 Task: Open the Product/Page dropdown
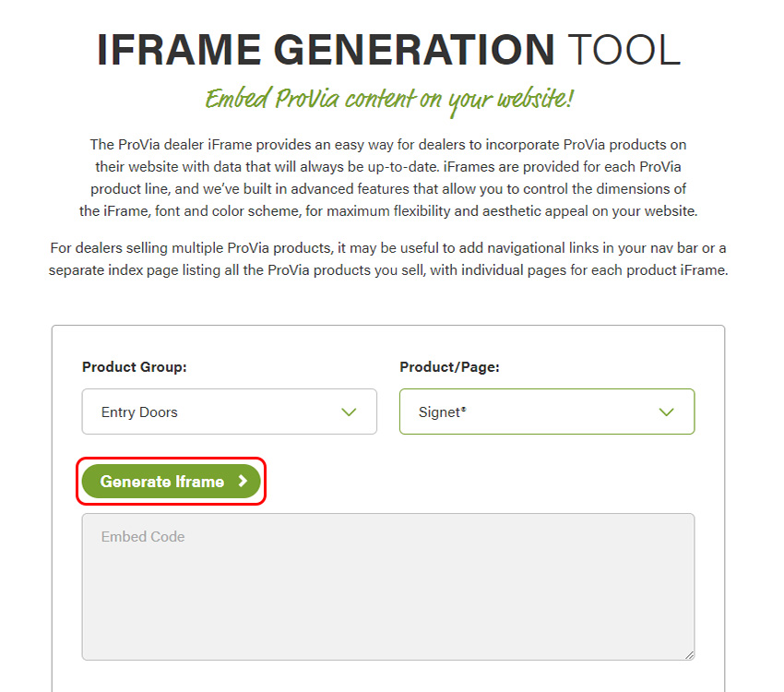(546, 412)
